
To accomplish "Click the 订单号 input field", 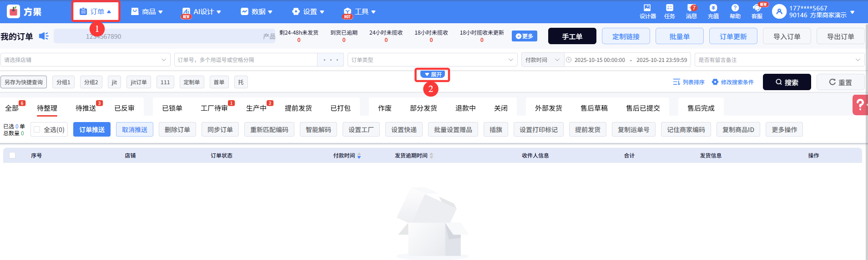I will pyautogui.click(x=246, y=60).
